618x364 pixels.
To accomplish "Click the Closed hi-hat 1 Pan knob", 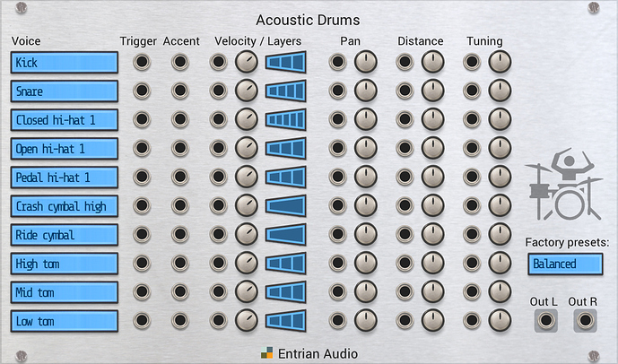I will tap(366, 119).
